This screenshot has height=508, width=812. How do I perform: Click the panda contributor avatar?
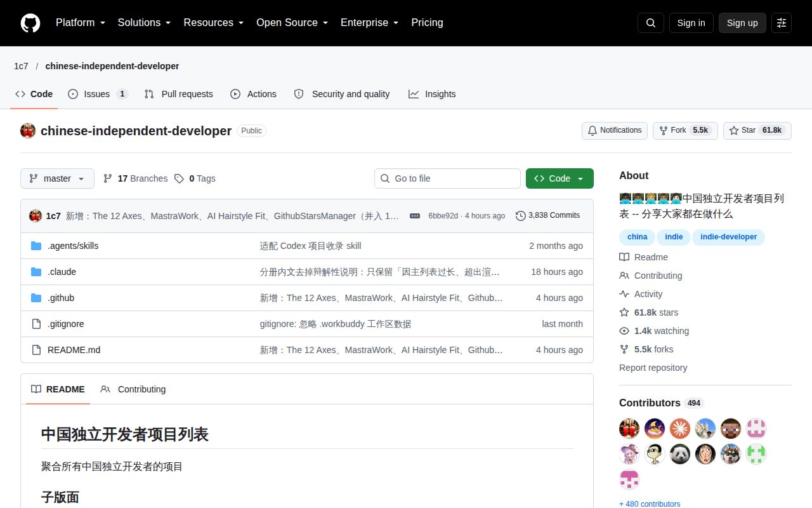[680, 454]
